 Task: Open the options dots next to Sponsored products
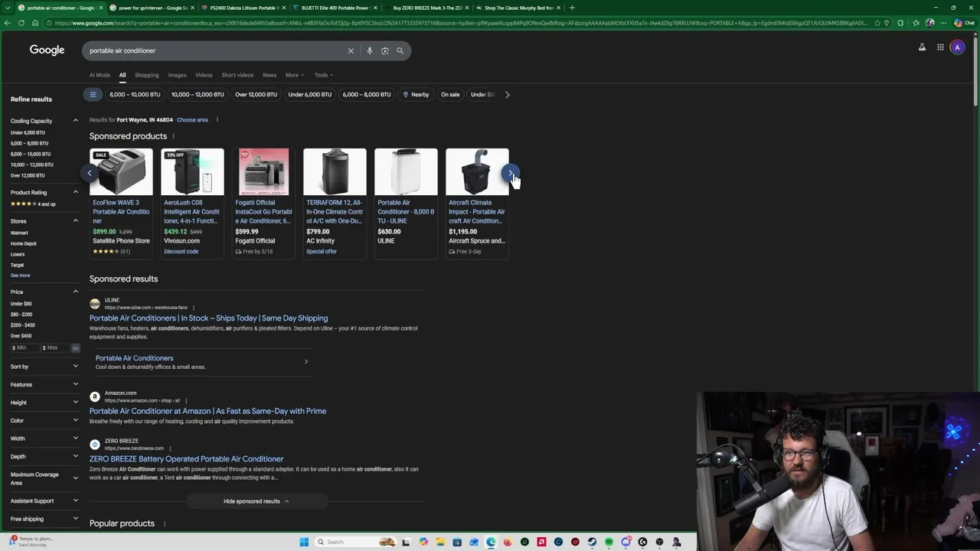[x=173, y=136]
